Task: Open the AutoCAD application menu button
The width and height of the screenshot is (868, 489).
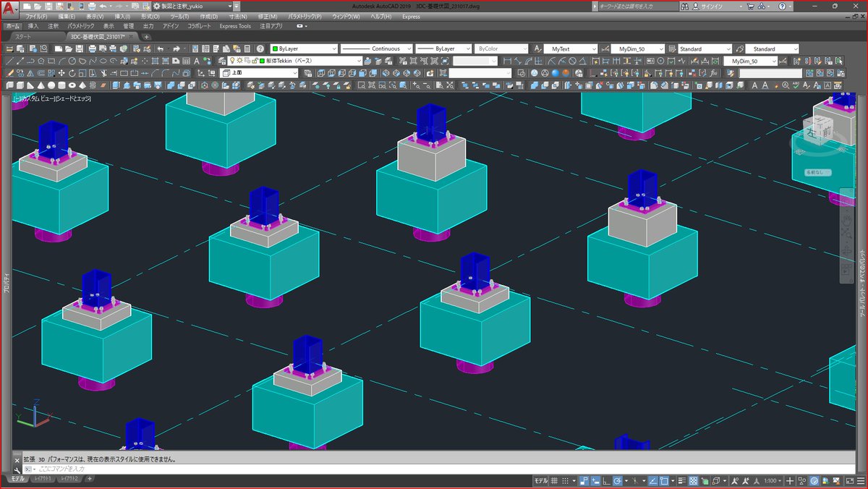Action: 9,8
